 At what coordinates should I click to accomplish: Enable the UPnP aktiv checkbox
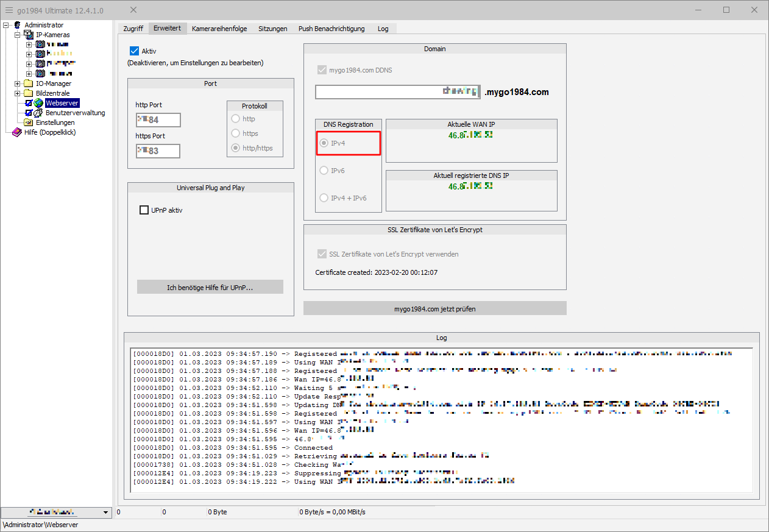(x=144, y=210)
